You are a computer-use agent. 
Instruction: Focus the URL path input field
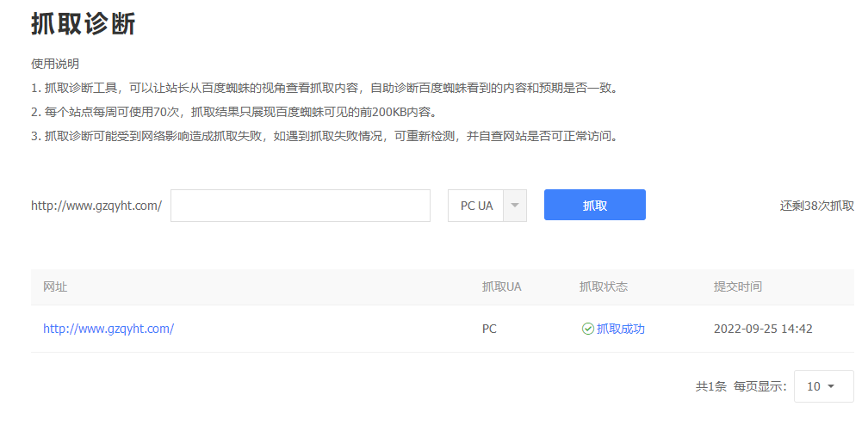pyautogui.click(x=300, y=206)
